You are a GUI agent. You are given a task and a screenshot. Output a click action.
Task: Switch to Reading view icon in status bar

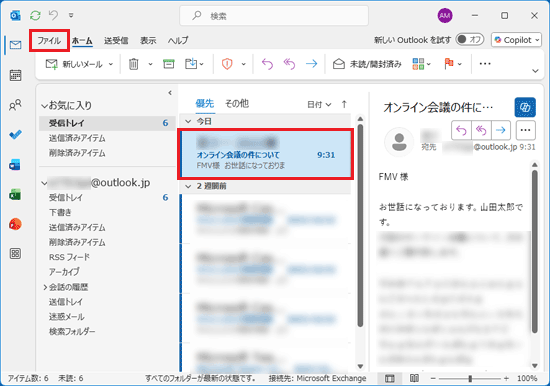[414, 378]
